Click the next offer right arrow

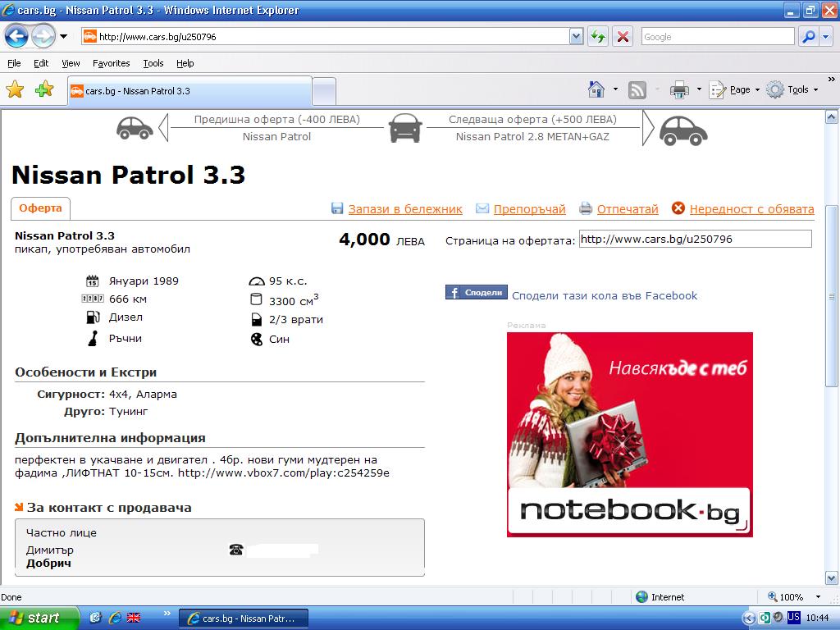pos(648,127)
